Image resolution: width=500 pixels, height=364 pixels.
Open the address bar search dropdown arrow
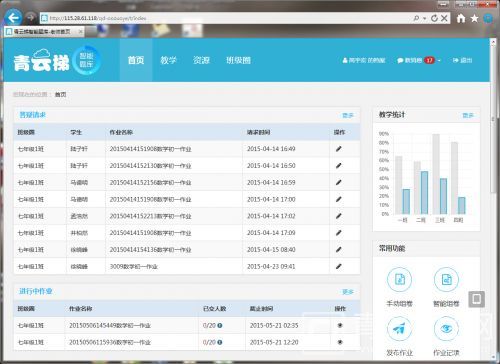(425, 18)
